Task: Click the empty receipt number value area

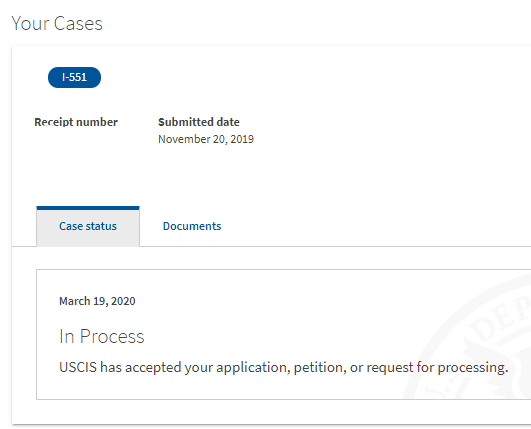Action: (x=76, y=139)
